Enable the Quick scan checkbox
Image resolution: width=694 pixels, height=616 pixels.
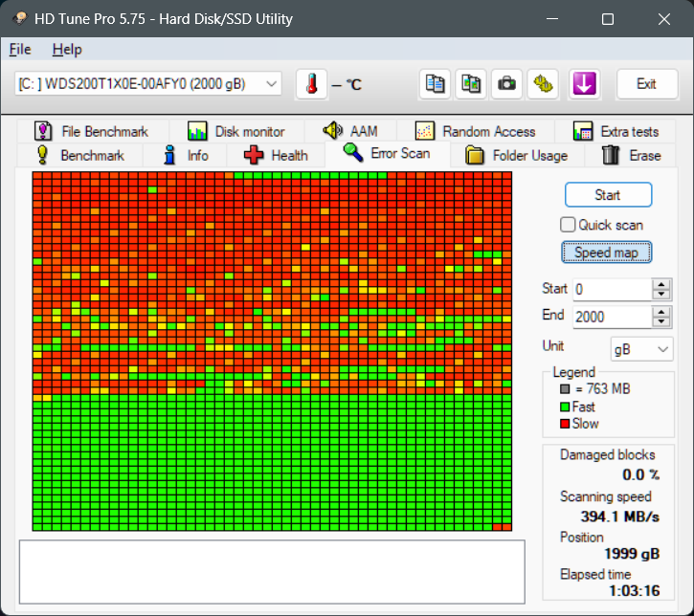point(568,225)
